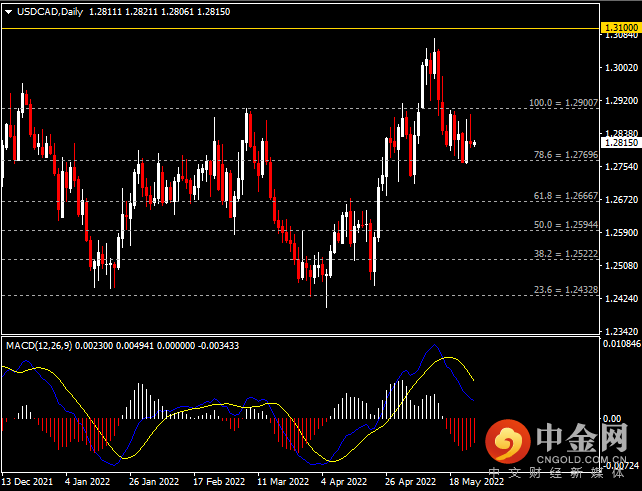Screen dimensions: 642x491
Task: Select the 11 Mar 2022 date label
Action: [x=283, y=482]
